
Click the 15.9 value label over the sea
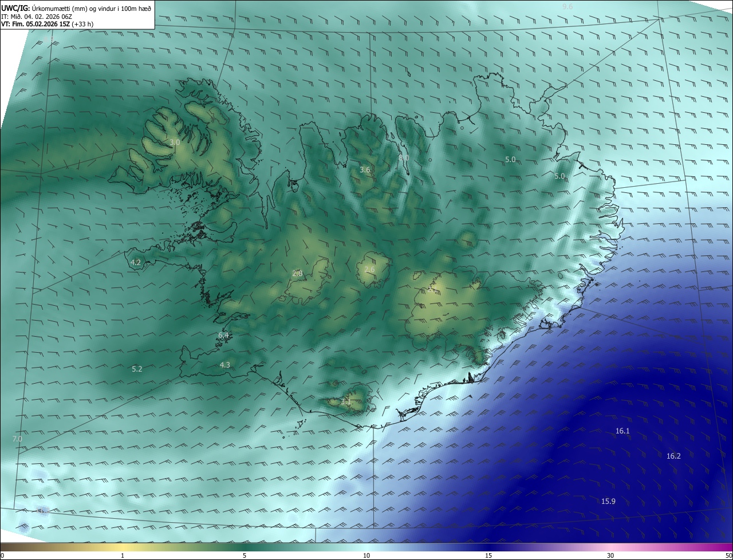tap(608, 501)
